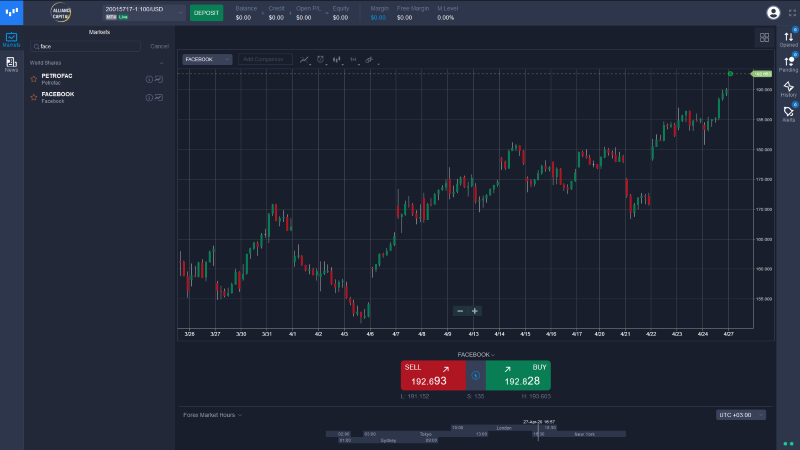Change the 1H timeframe setting

pos(354,60)
